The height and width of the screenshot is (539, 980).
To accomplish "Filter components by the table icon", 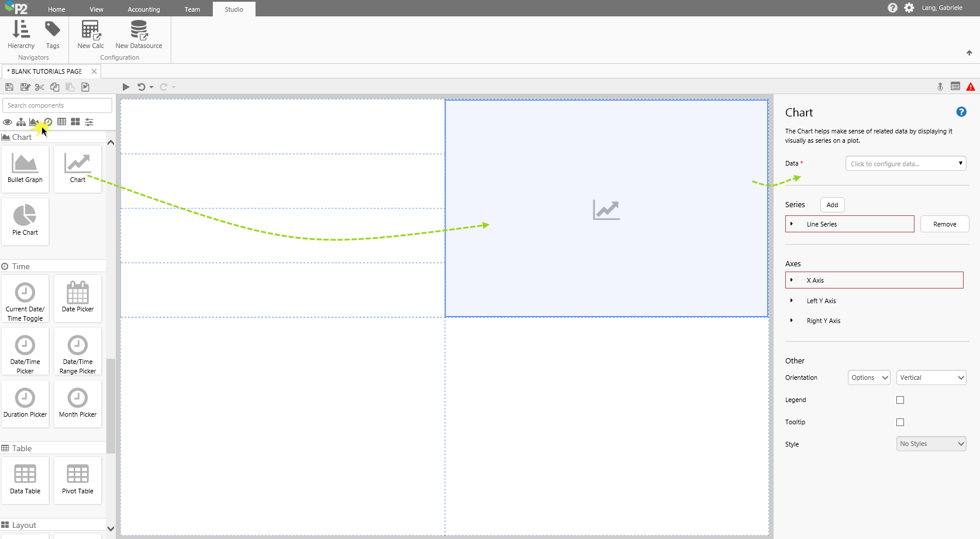I will pyautogui.click(x=61, y=122).
